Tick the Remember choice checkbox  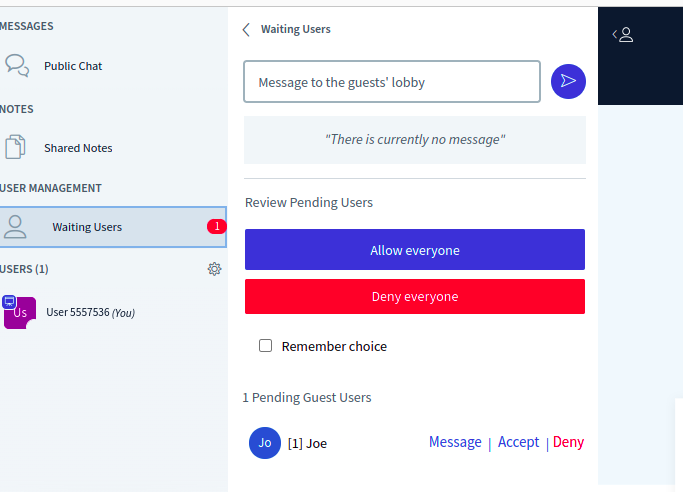point(265,346)
